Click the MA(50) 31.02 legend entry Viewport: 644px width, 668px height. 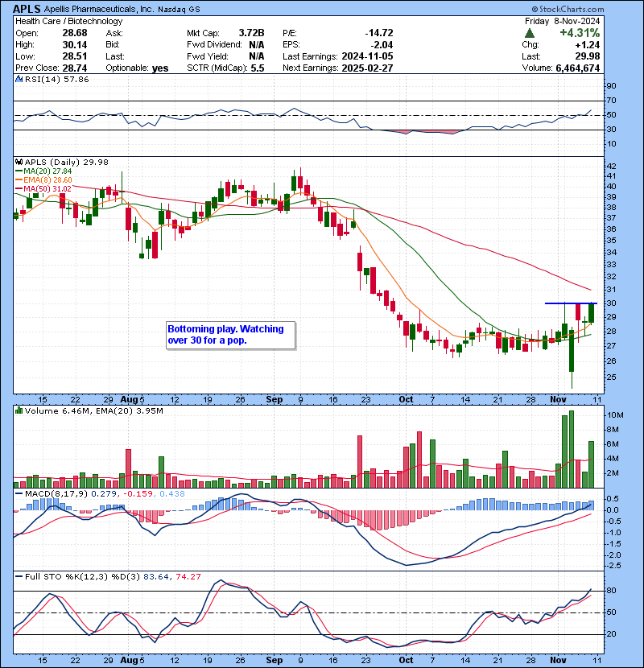pyautogui.click(x=44, y=188)
